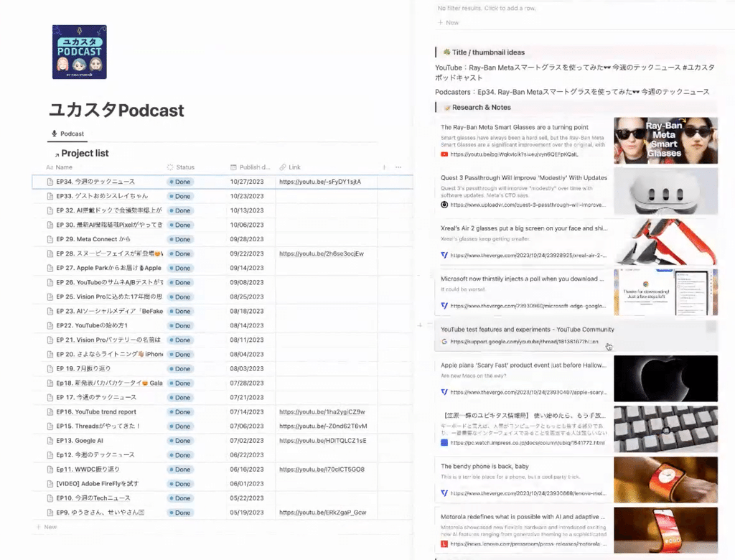Click page icon of EP 29 Meta Connect
735x560 pixels.
[50, 239]
